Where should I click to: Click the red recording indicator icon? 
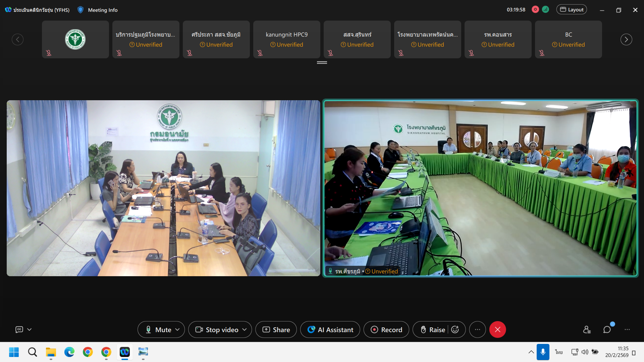coord(535,9)
